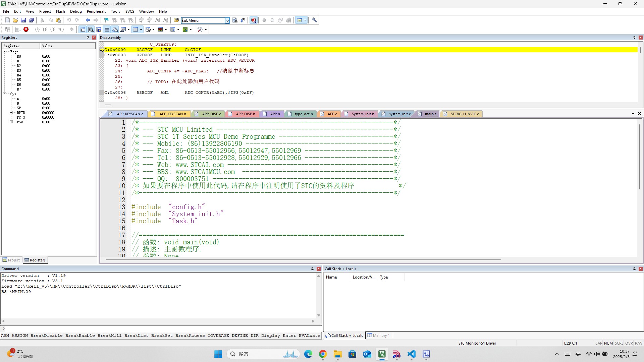Screen dimensions: 644x362
Task: Open the Watch windows icon
Action: point(123,29)
